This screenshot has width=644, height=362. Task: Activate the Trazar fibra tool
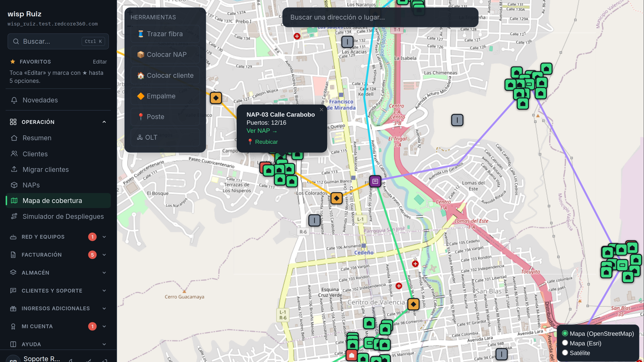pos(165,34)
